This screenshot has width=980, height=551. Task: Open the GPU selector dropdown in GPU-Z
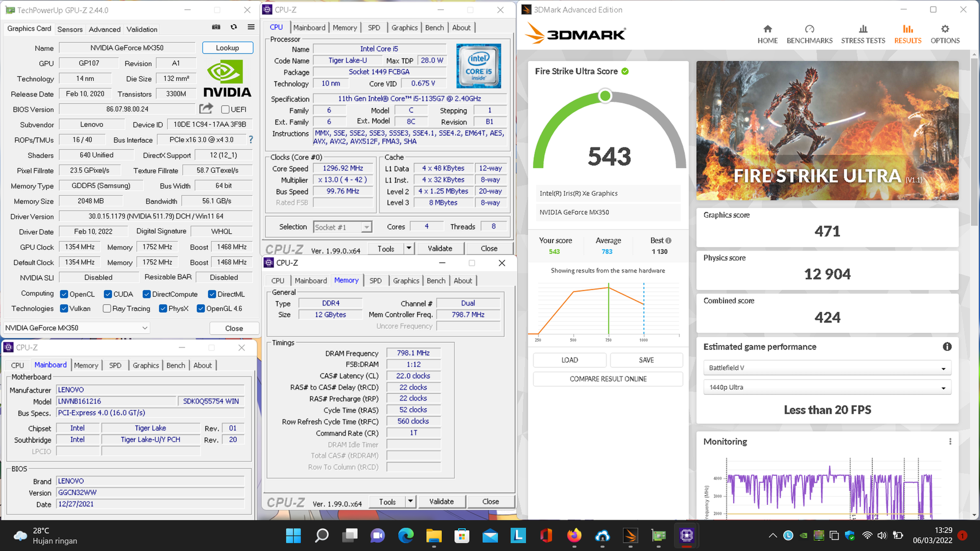[x=77, y=328]
